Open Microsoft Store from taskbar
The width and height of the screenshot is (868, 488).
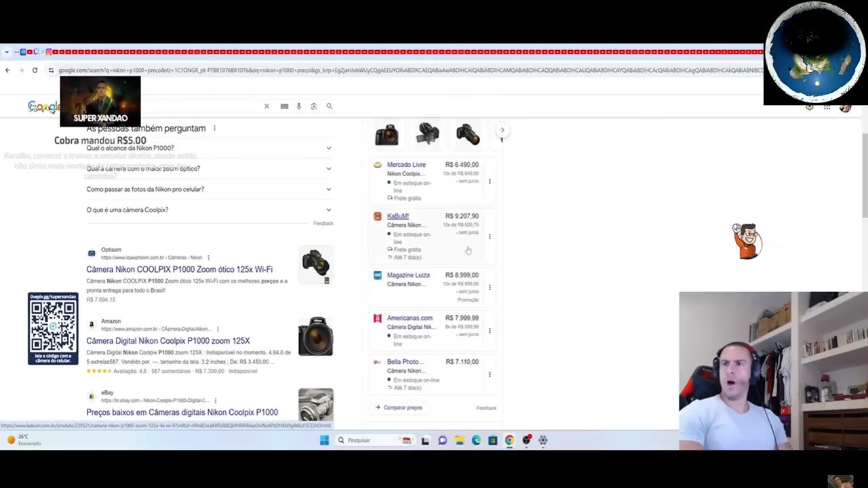click(x=492, y=441)
